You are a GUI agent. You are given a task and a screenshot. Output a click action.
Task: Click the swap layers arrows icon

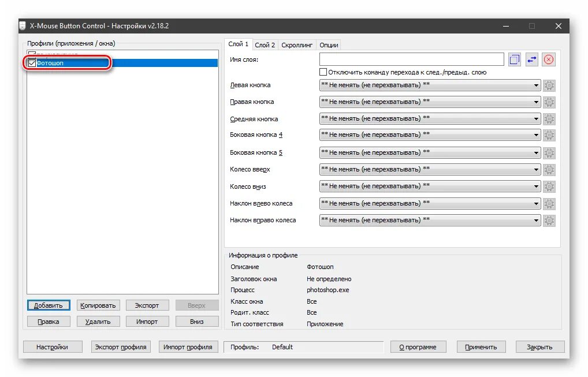[532, 59]
